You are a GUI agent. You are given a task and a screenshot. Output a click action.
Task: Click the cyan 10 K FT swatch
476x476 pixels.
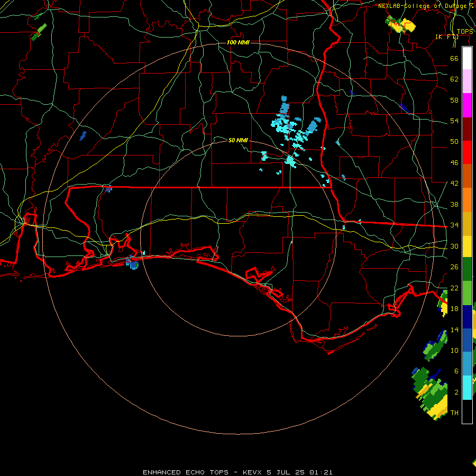(467, 388)
